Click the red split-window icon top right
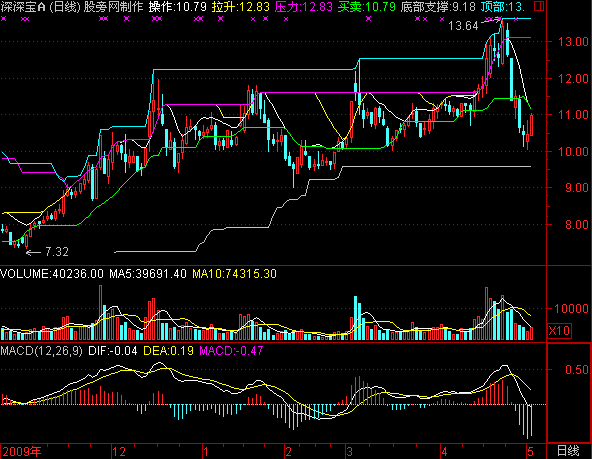Viewport: 592px width, 459px height. point(539,6)
